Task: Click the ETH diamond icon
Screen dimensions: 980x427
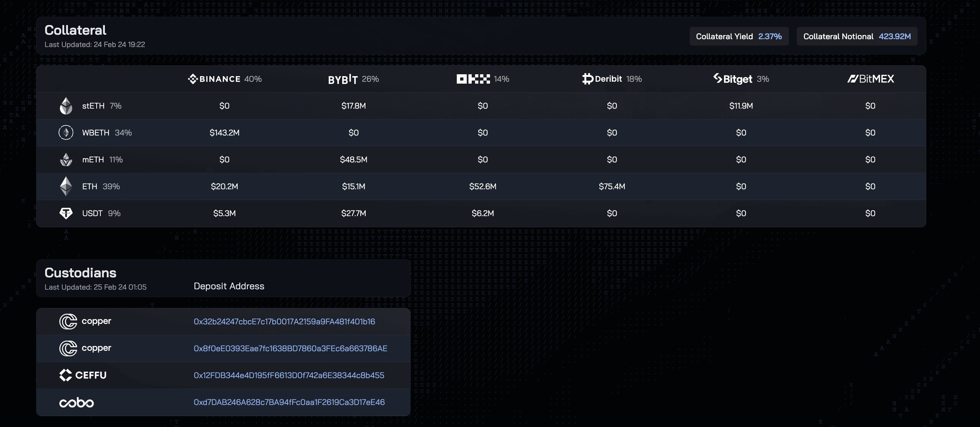Action: pyautogui.click(x=66, y=186)
